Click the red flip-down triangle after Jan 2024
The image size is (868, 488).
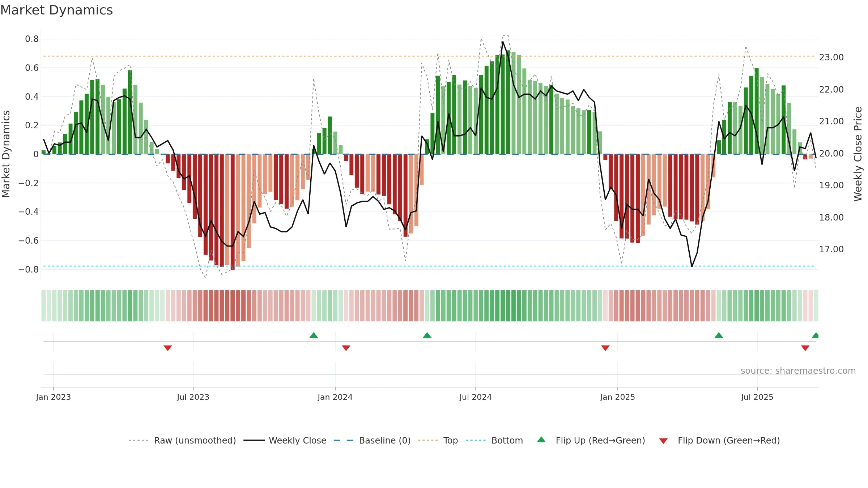[x=346, y=348]
